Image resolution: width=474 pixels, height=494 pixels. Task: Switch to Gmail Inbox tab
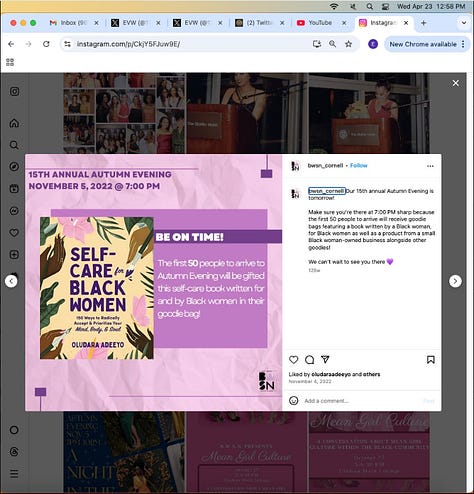pos(73,23)
